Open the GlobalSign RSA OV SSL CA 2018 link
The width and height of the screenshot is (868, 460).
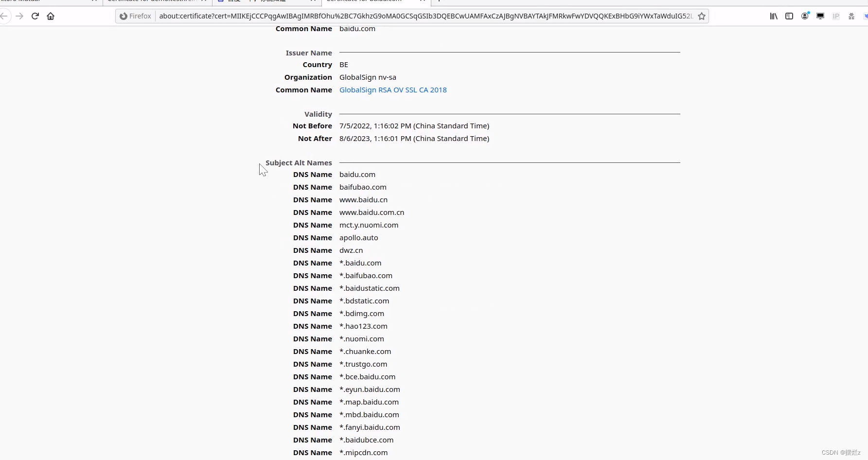(x=393, y=90)
